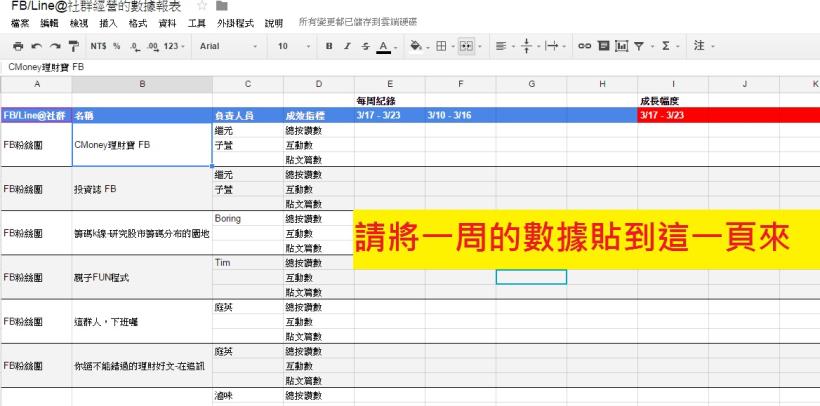Screen dimensions: 820x406
Task: Click the yellow 請將一周的數據 banner
Action: pyautogui.click(x=586, y=240)
